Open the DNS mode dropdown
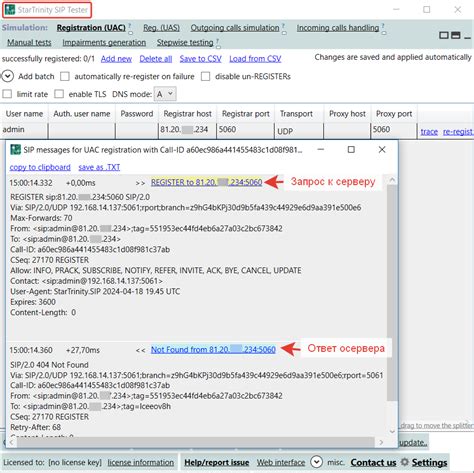This screenshot has width=474, height=473. click(x=165, y=94)
